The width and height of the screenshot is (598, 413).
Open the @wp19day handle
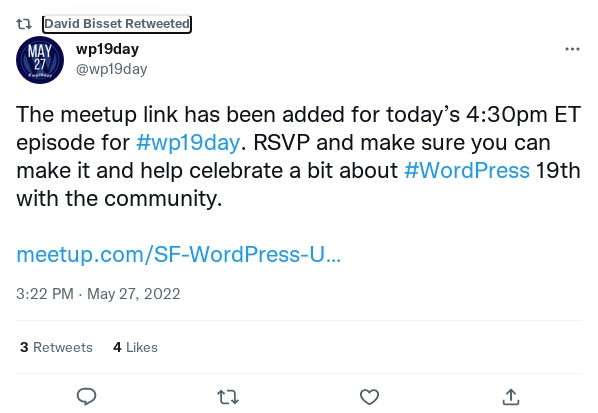[x=111, y=69]
